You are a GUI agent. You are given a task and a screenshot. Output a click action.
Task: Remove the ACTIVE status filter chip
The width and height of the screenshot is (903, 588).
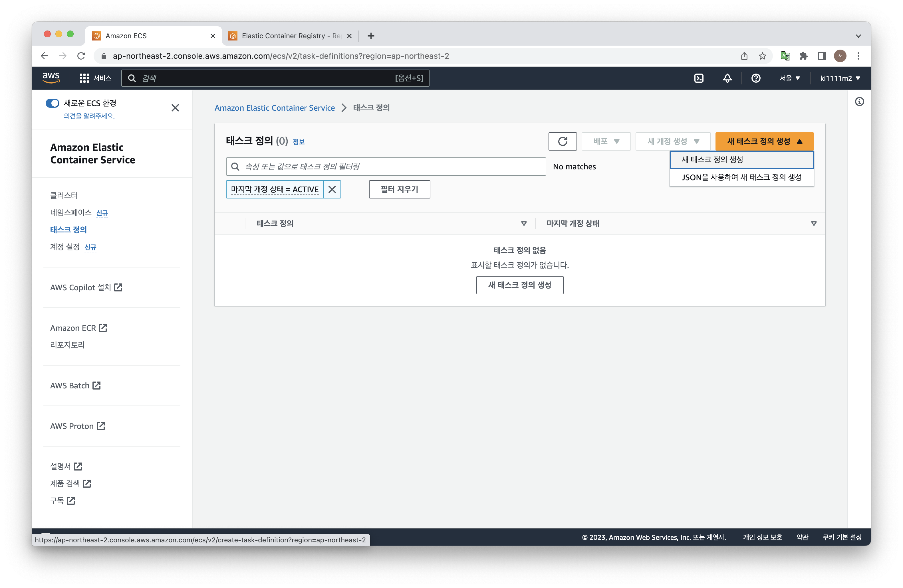point(332,189)
